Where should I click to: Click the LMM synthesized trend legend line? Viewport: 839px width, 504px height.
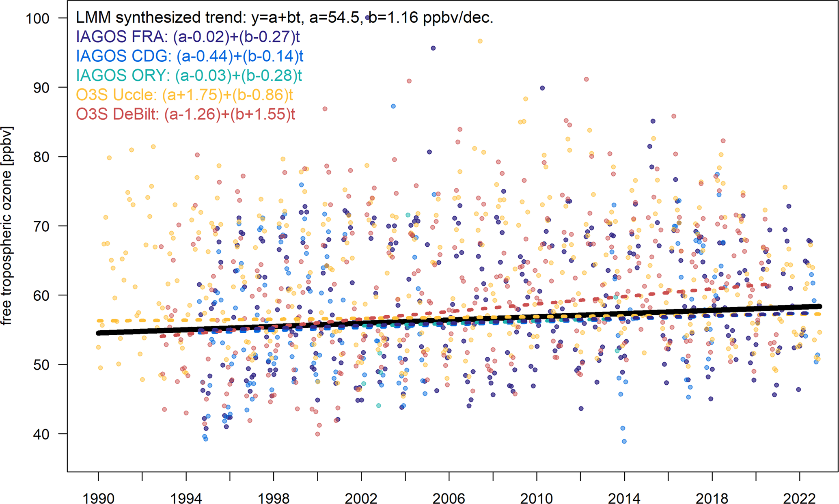click(x=285, y=18)
